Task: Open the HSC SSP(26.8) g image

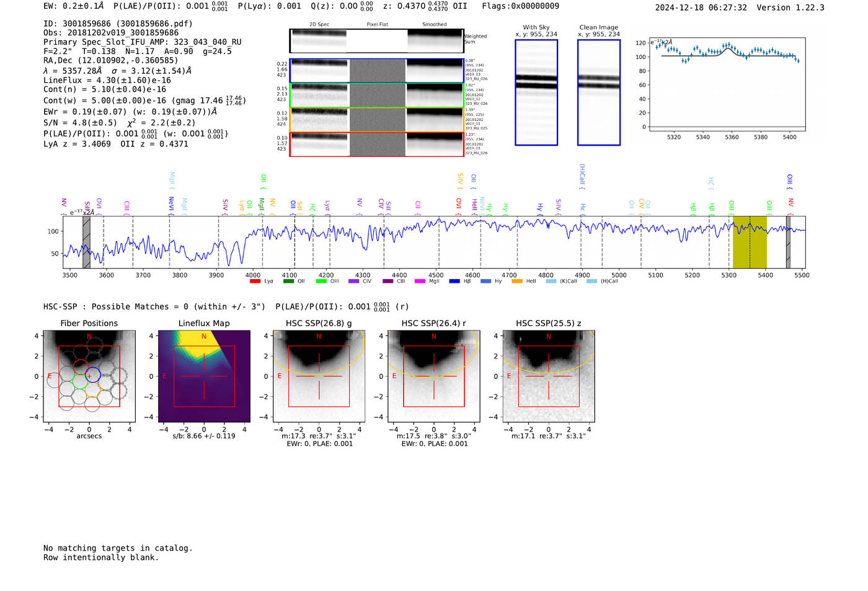Action: [319, 376]
